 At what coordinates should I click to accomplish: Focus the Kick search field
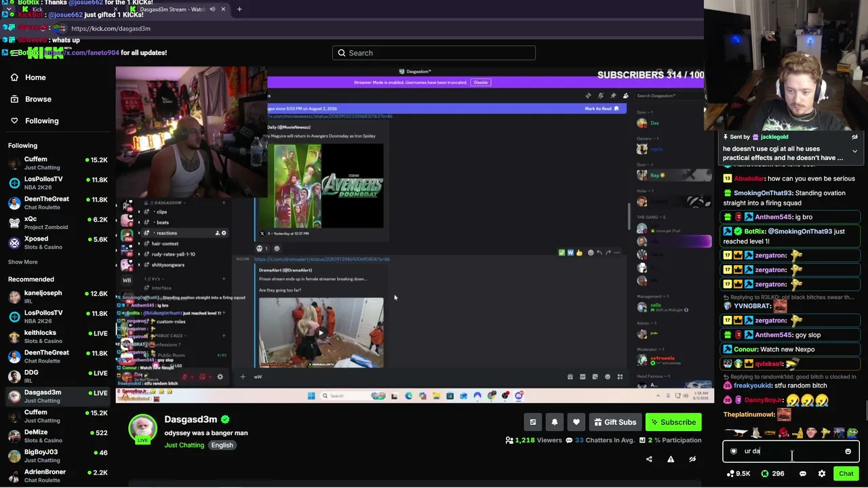click(x=434, y=53)
